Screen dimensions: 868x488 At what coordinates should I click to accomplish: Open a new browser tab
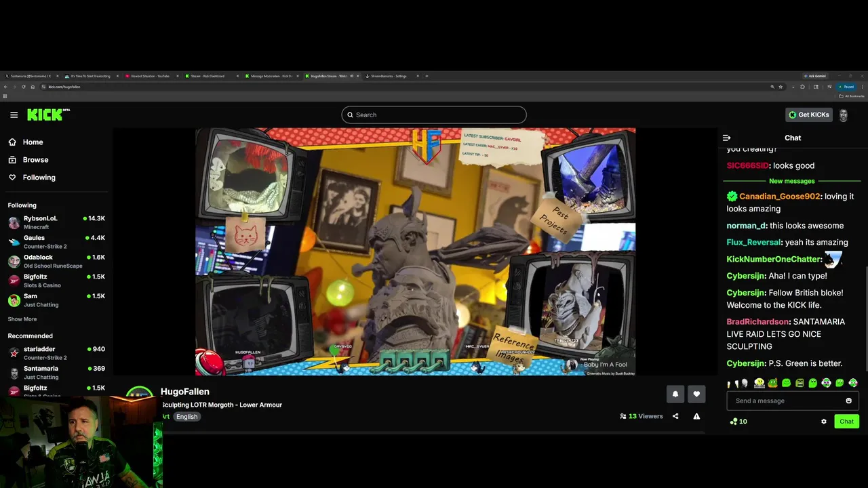[427, 76]
